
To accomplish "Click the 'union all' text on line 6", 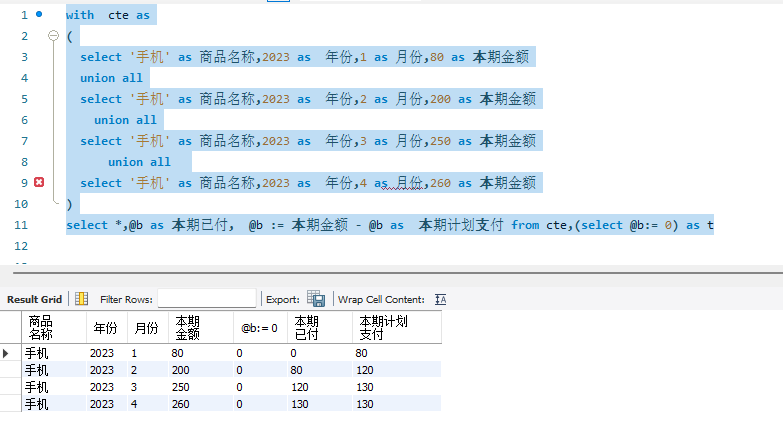I will pos(125,120).
